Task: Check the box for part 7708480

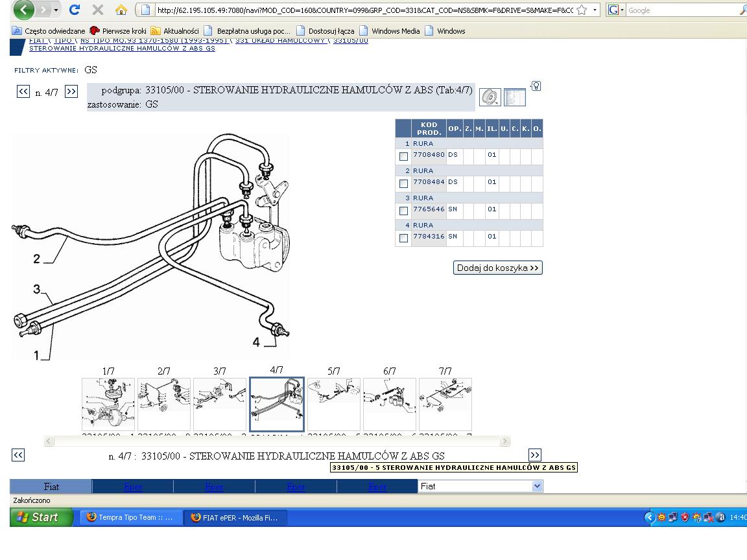Action: coord(403,156)
